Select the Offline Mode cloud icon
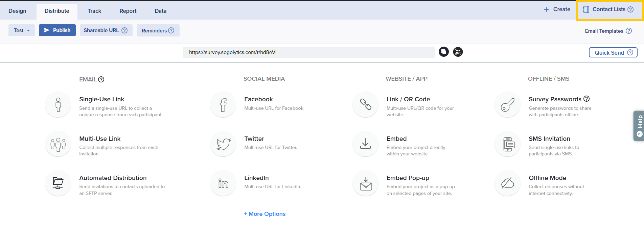 (507, 183)
